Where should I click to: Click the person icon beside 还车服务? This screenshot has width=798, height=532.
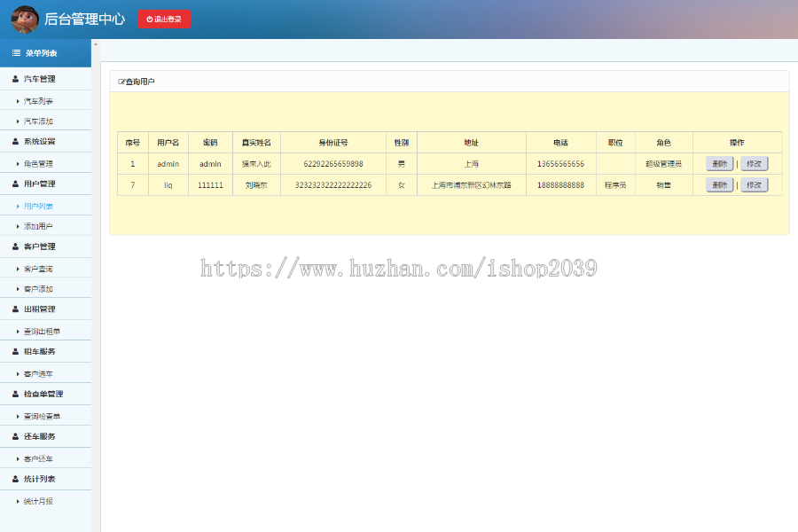click(x=15, y=436)
